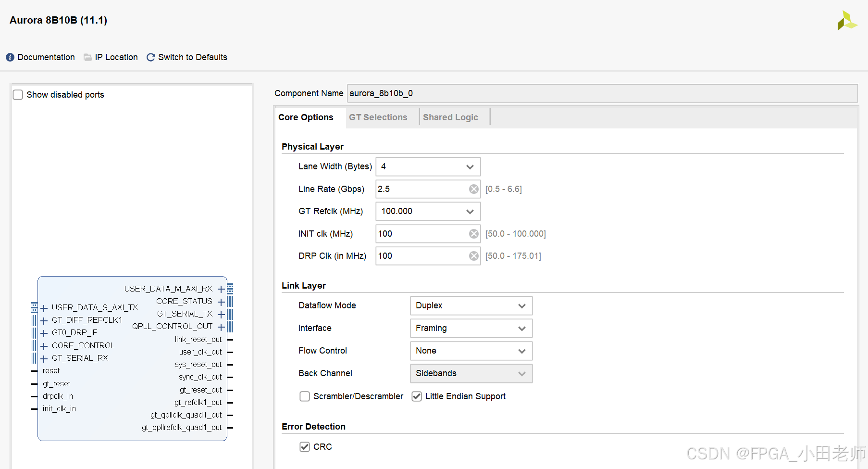Click the IP Location folder icon
The height and width of the screenshot is (469, 868).
click(x=88, y=57)
